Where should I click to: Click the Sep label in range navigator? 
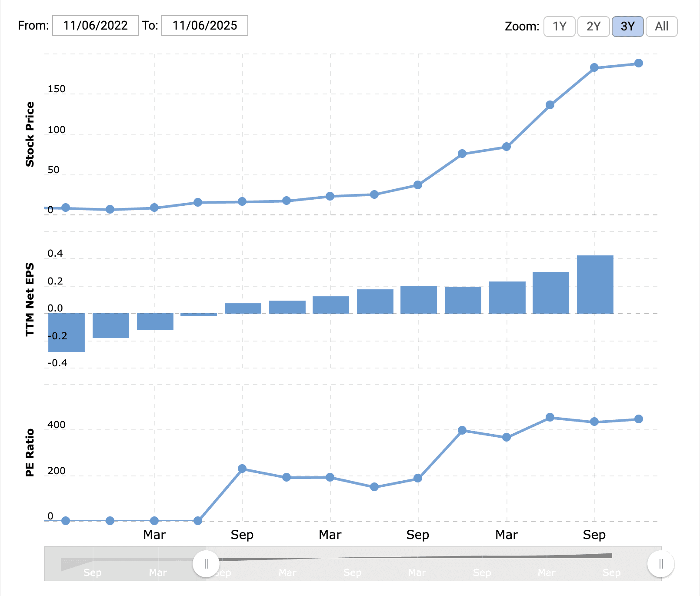click(93, 573)
